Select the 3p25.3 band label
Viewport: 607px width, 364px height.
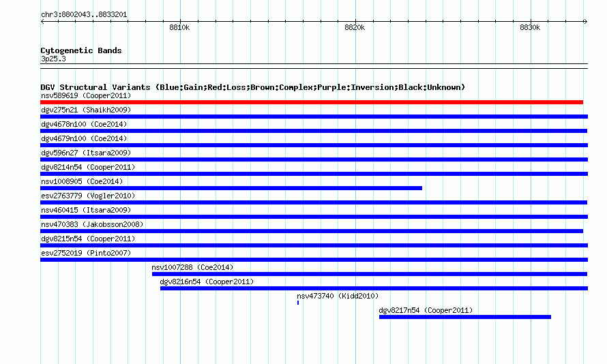(x=53, y=59)
